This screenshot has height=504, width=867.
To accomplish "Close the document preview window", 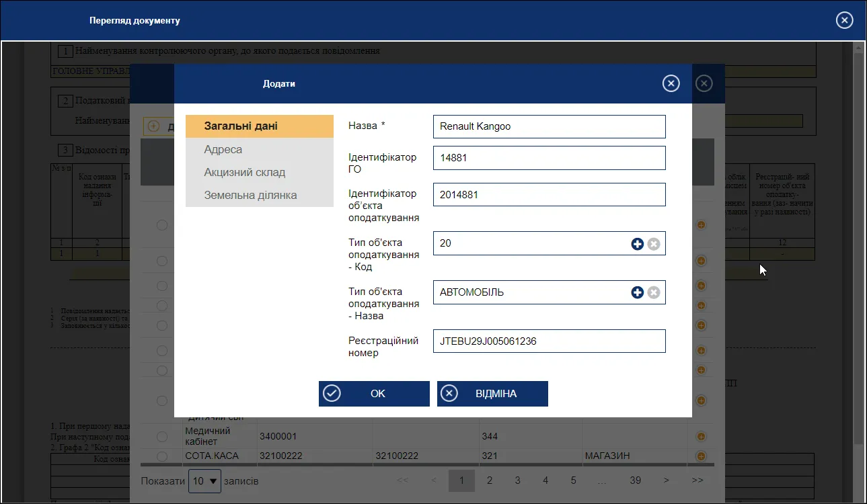I will pos(844,20).
